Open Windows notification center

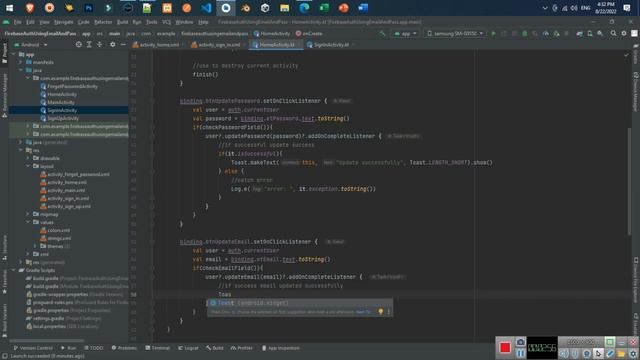(x=627, y=8)
